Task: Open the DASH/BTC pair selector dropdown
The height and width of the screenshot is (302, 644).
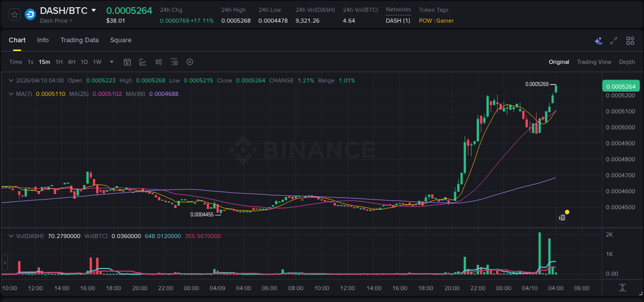Action: [93, 10]
